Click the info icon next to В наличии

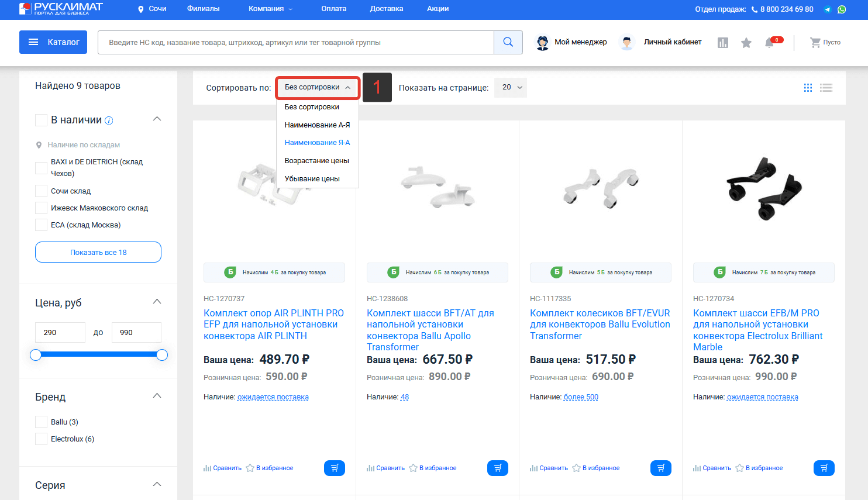point(109,120)
